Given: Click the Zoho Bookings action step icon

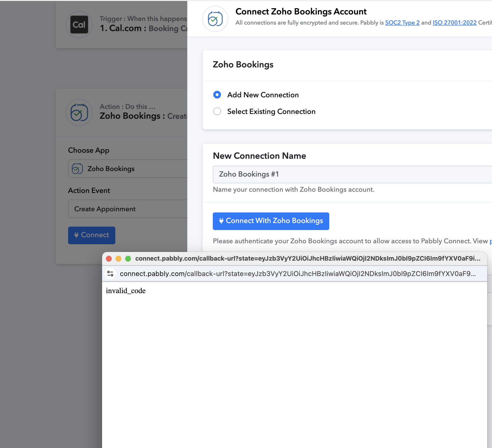Looking at the screenshot, I should (79, 112).
